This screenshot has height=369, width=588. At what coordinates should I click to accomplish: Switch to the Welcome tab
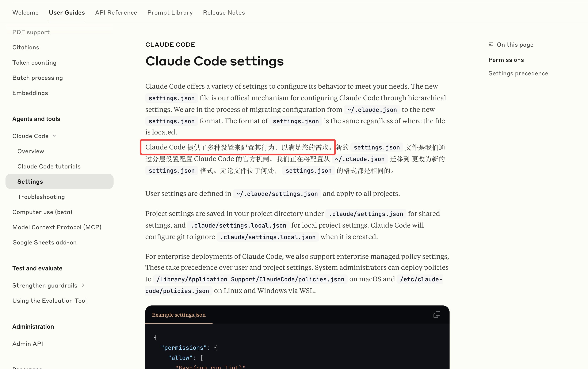tap(25, 12)
